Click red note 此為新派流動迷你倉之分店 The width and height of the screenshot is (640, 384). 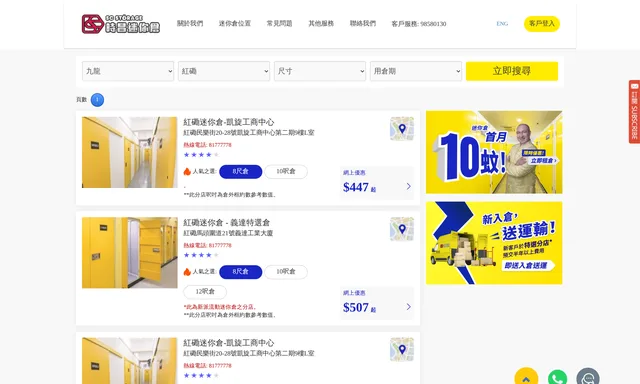[x=220, y=307]
